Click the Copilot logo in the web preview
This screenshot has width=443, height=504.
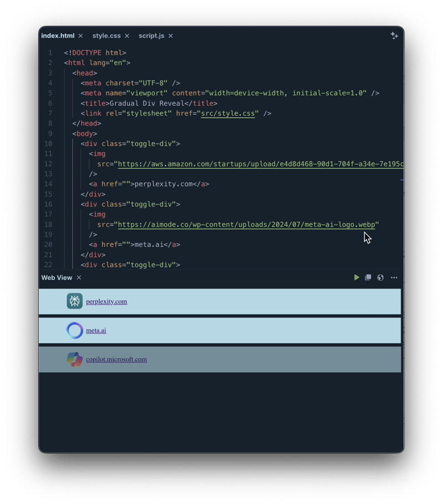[x=74, y=359]
